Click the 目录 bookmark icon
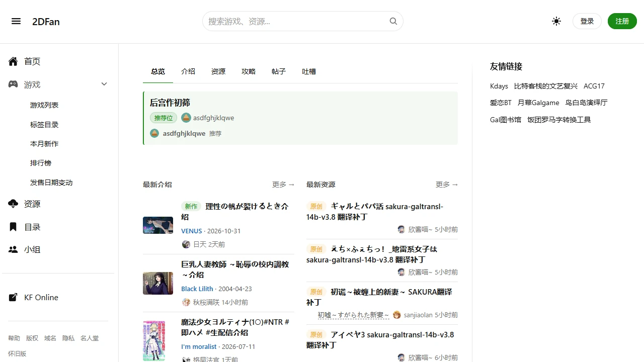The height and width of the screenshot is (362, 644). [13, 227]
